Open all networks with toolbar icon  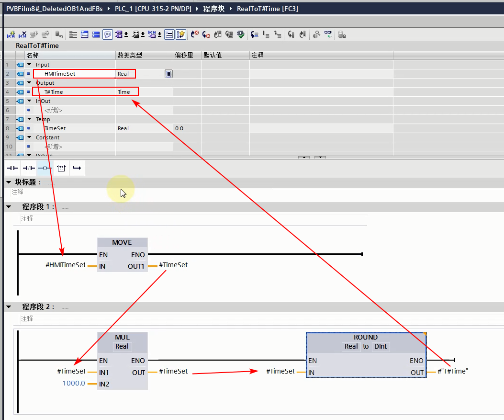85,34
